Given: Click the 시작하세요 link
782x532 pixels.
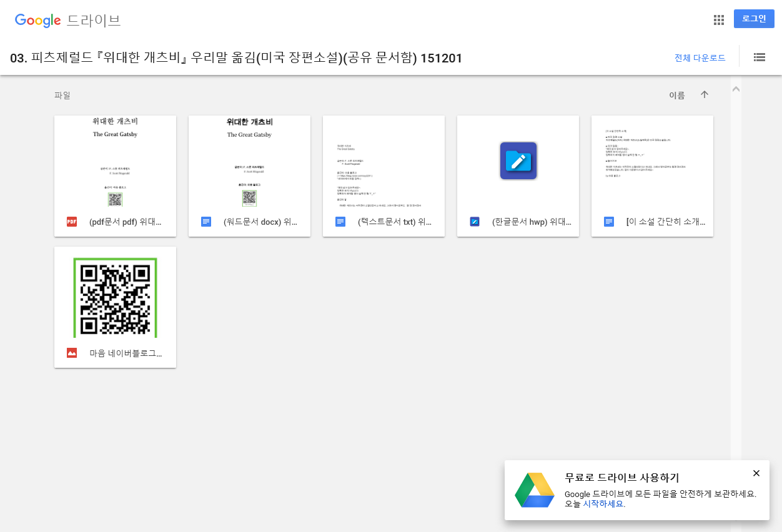Looking at the screenshot, I should 604,504.
